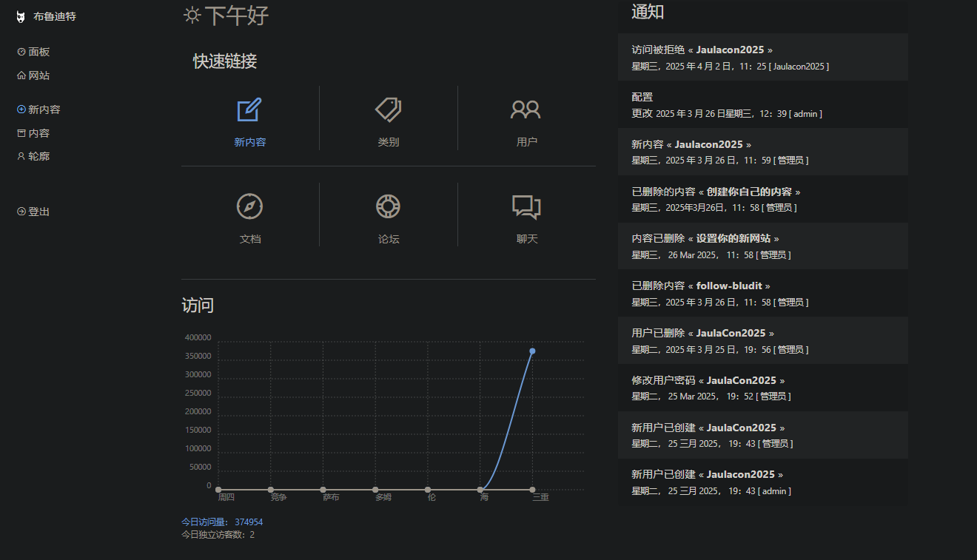The width and height of the screenshot is (977, 560).
Task: Open the 聊天 speech bubbles icon
Action: (x=526, y=206)
